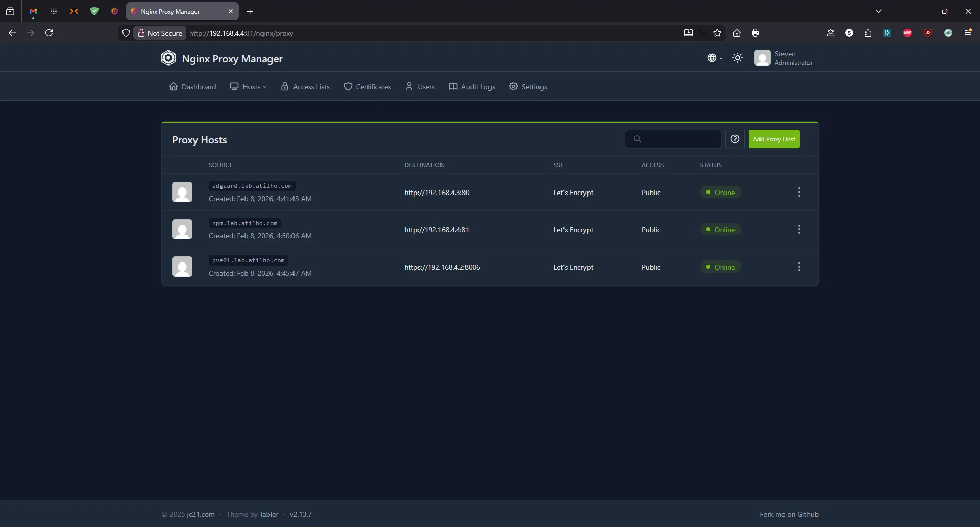The height and width of the screenshot is (527, 980).
Task: Toggle light/dark theme sun icon
Action: 738,58
